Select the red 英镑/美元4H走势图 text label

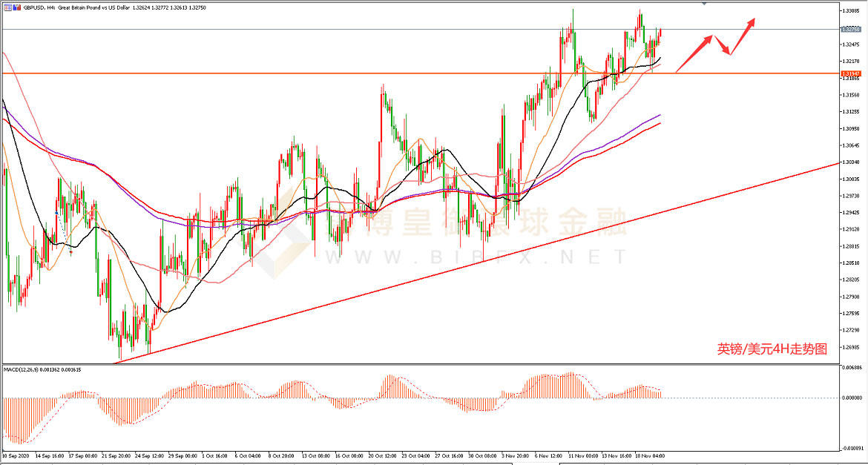pyautogui.click(x=772, y=349)
